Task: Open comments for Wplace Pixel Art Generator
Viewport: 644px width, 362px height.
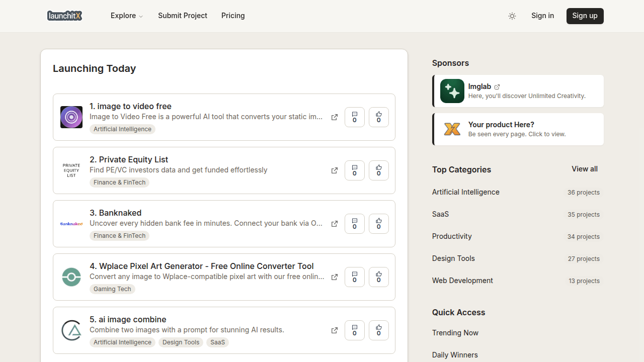Action: [x=355, y=277]
